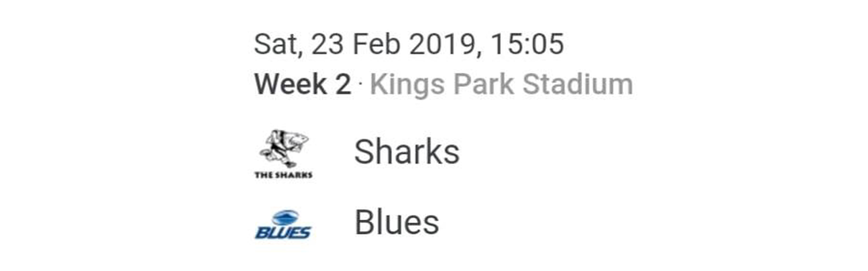Click the number 23 in the date

(x=327, y=44)
